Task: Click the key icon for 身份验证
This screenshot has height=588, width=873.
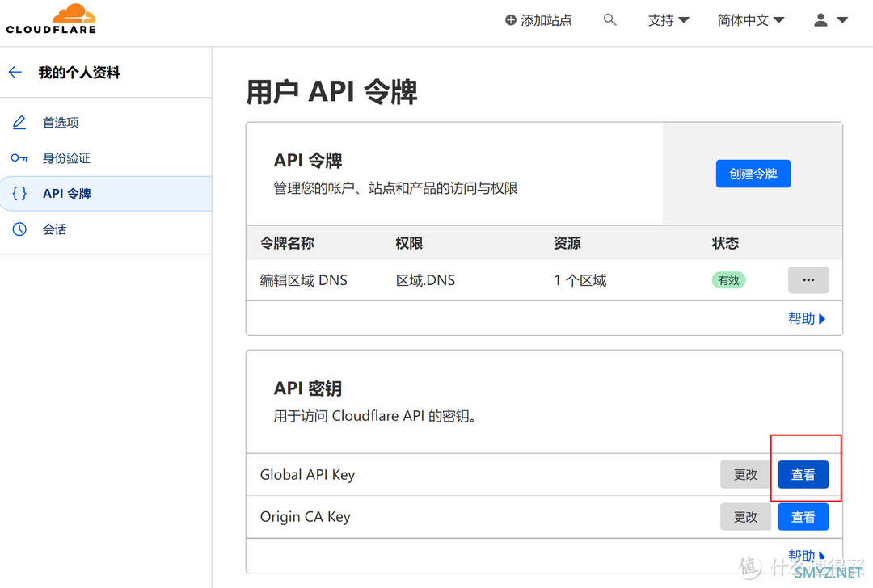Action: (x=19, y=158)
